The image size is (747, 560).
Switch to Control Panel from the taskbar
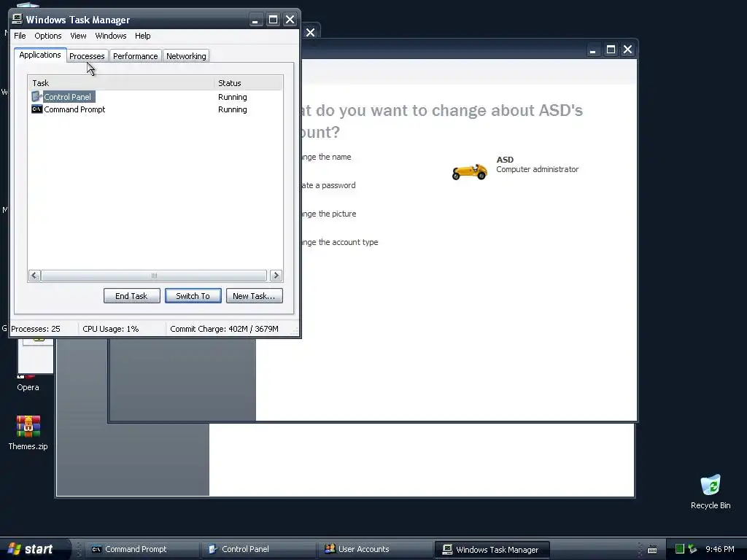pyautogui.click(x=258, y=549)
